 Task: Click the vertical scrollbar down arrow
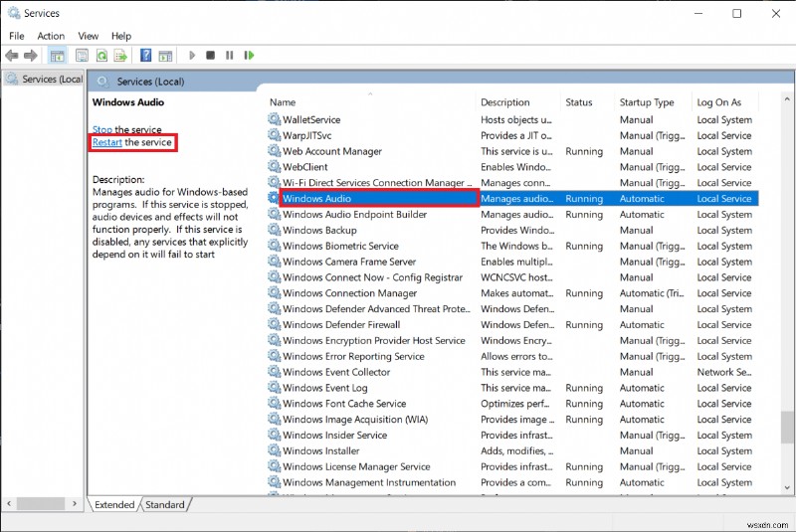click(787, 487)
